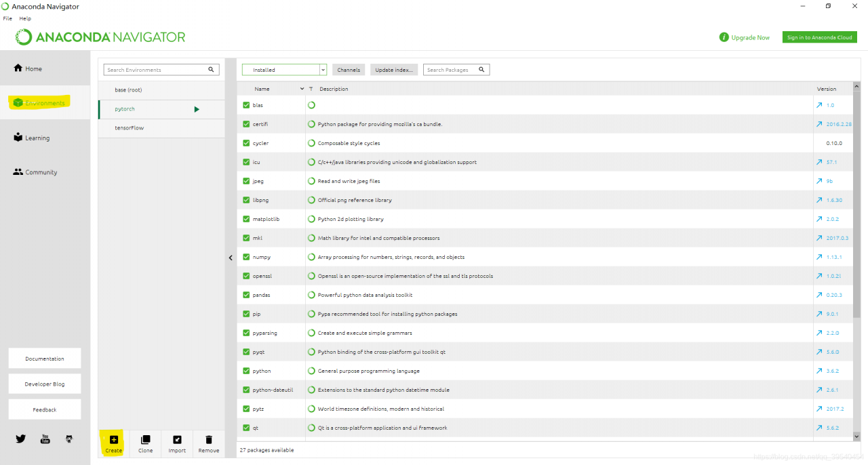Click the Update index... button
Image resolution: width=868 pixels, height=465 pixels.
point(394,70)
